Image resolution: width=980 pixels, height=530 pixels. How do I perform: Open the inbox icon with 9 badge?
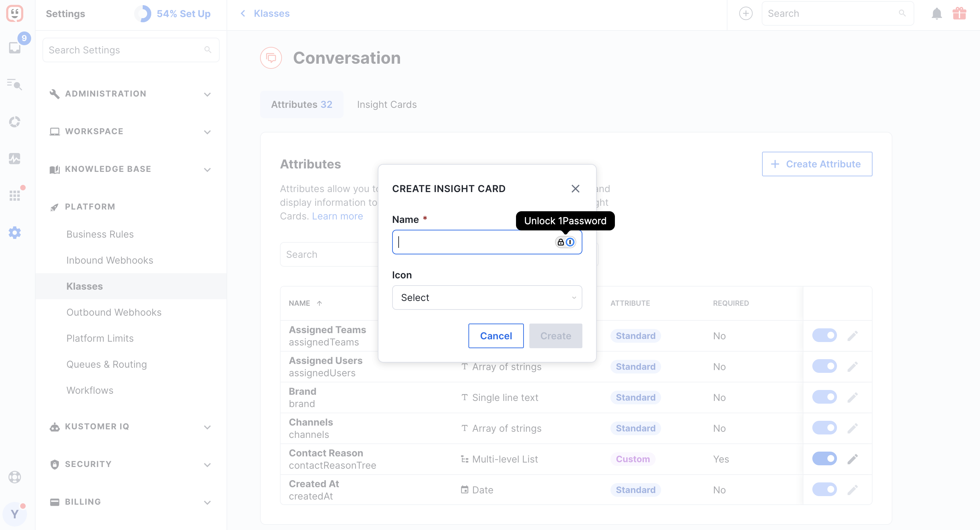(15, 48)
